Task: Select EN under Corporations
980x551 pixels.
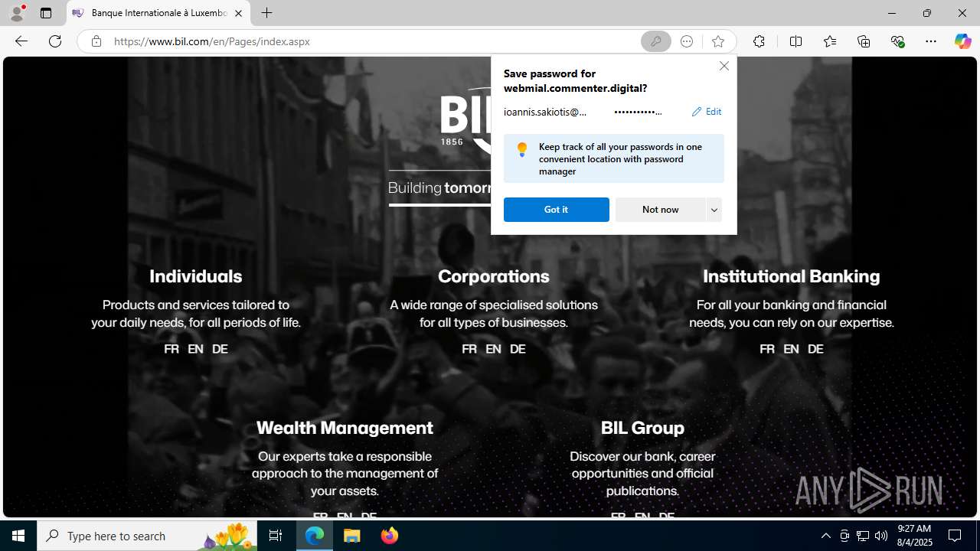Action: coord(493,349)
